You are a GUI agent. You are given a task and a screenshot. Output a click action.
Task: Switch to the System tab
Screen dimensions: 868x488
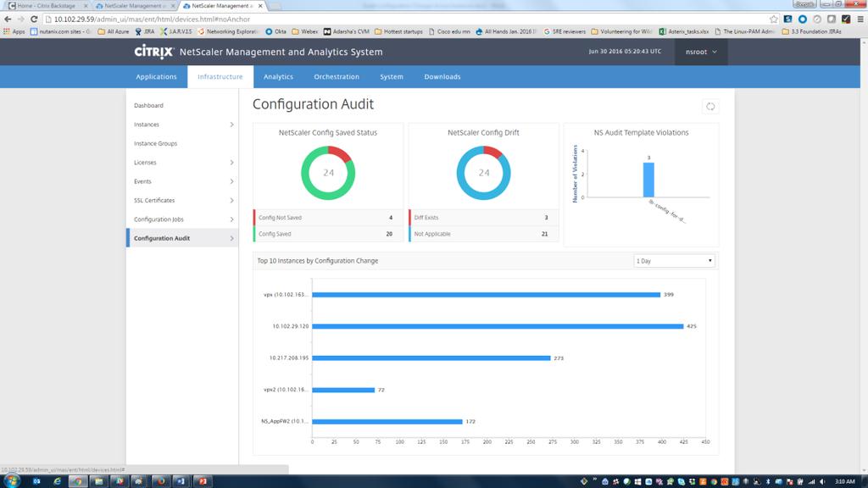pyautogui.click(x=392, y=77)
